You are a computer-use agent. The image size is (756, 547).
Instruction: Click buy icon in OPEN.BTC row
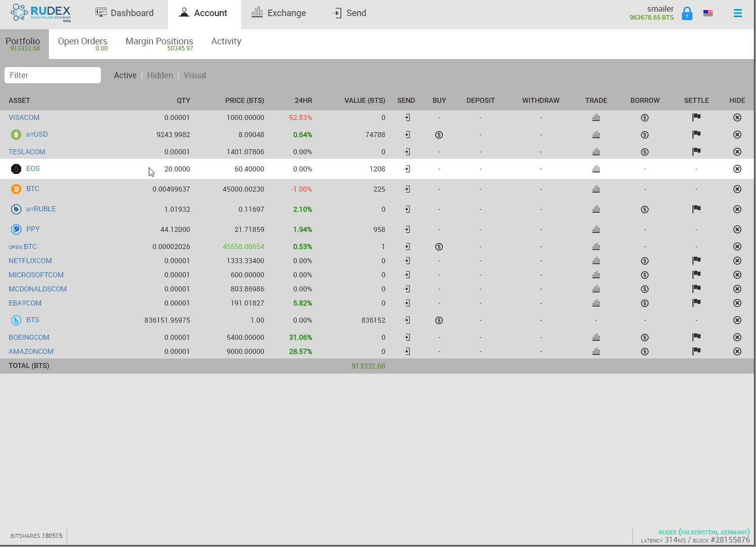(x=439, y=247)
